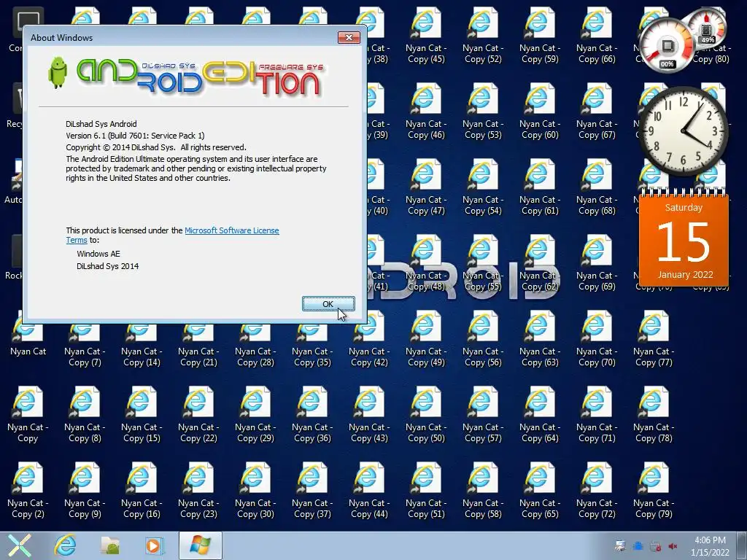Select Nyan Cat - Copy (15) shortcut
The width and height of the screenshot is (747, 560).
142,415
